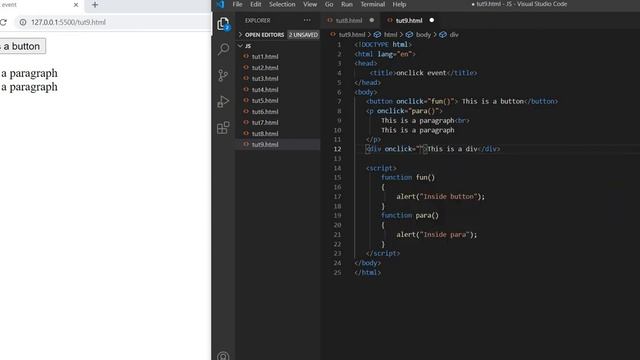Reload the browser page
This screenshot has width=640, height=360.
[3, 22]
